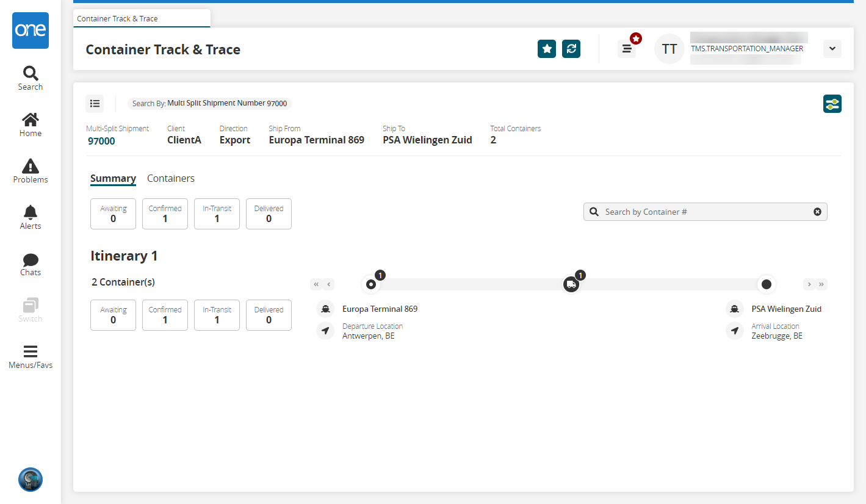Image resolution: width=866 pixels, height=504 pixels.
Task: Switch to the Containers tab
Action: point(171,178)
